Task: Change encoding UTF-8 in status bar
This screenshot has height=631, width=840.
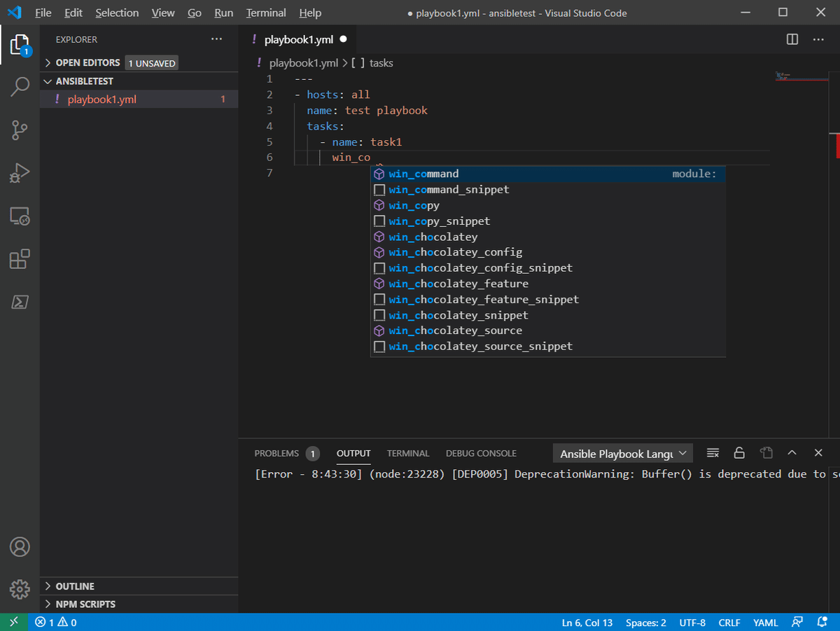Action: pos(692,622)
